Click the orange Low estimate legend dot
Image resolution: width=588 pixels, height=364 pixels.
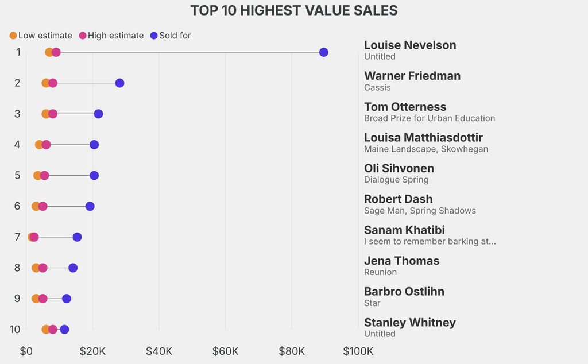pos(13,36)
